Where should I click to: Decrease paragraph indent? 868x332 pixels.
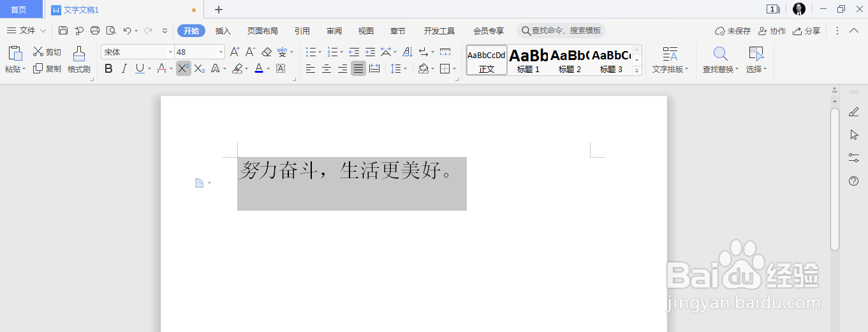click(354, 52)
